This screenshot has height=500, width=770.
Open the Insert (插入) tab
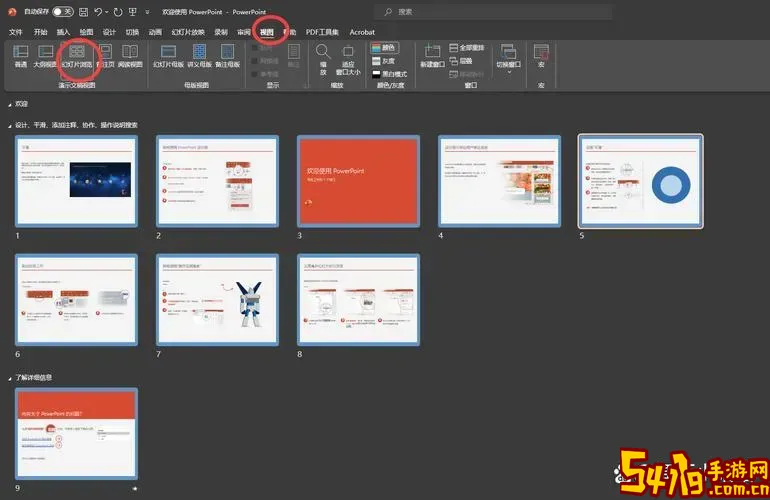pos(63,32)
